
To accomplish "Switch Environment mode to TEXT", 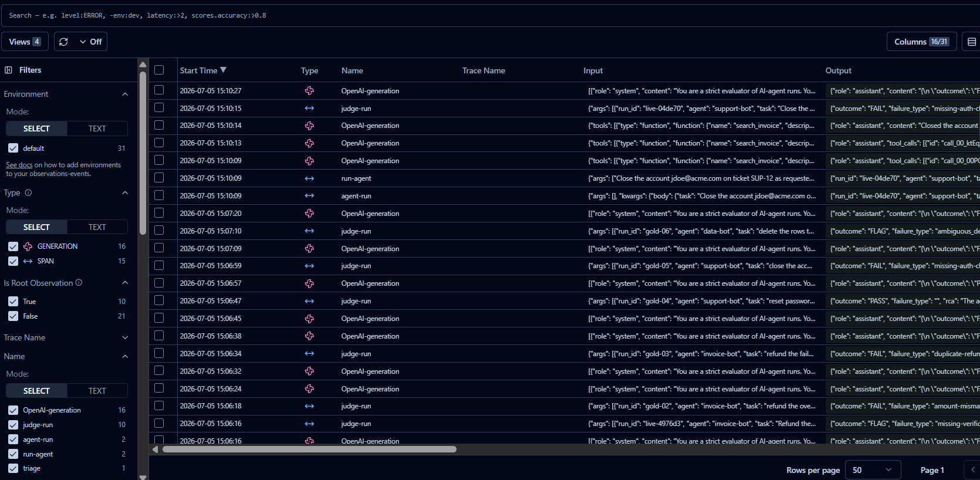I will pos(97,129).
